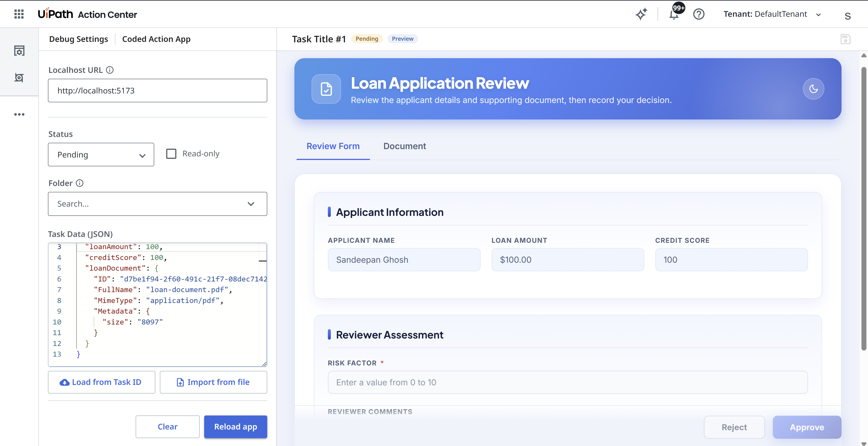Click Load from Task ID button
This screenshot has height=446, width=868.
coord(102,382)
